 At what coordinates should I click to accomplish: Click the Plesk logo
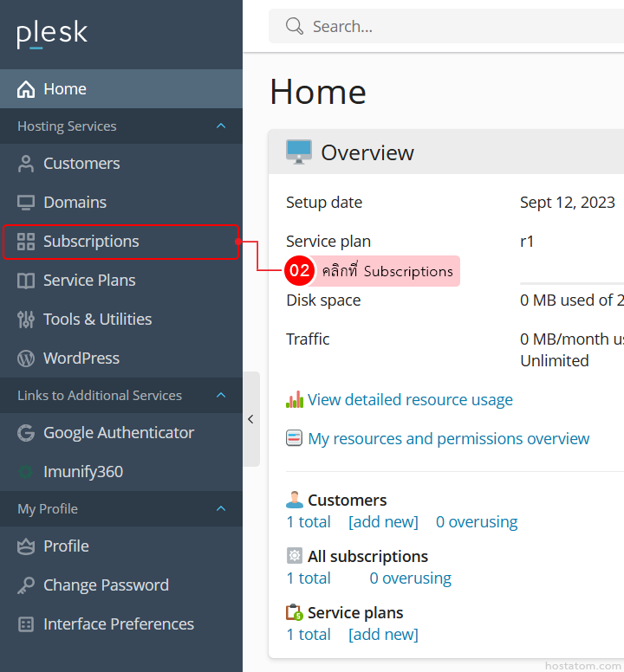[x=52, y=34]
